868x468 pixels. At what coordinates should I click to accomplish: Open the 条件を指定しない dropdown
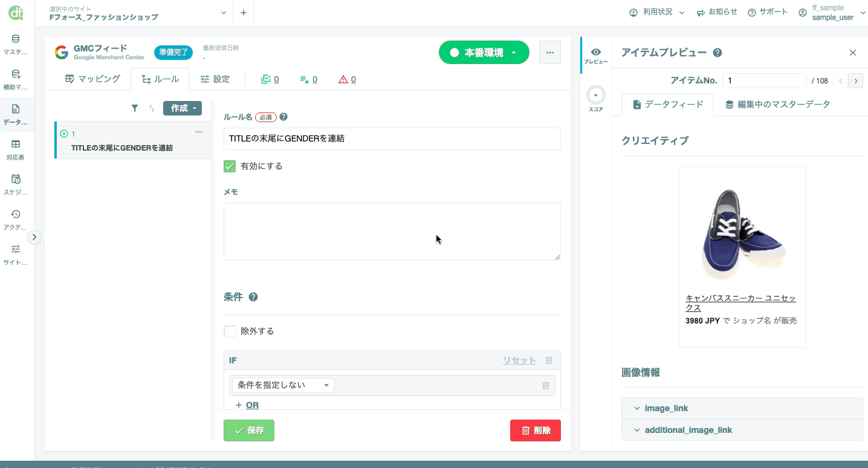[x=283, y=385]
